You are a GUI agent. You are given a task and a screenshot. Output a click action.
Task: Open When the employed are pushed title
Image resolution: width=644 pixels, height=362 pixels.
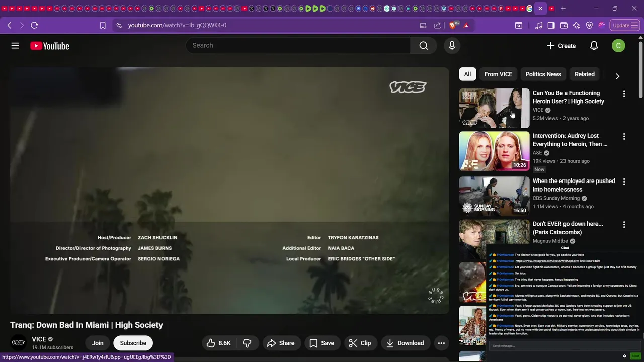pyautogui.click(x=574, y=185)
